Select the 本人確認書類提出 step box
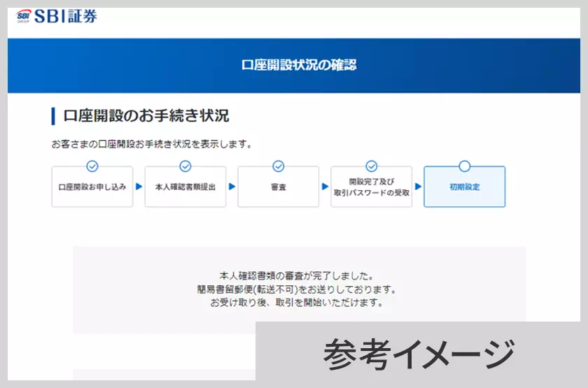 tap(185, 187)
